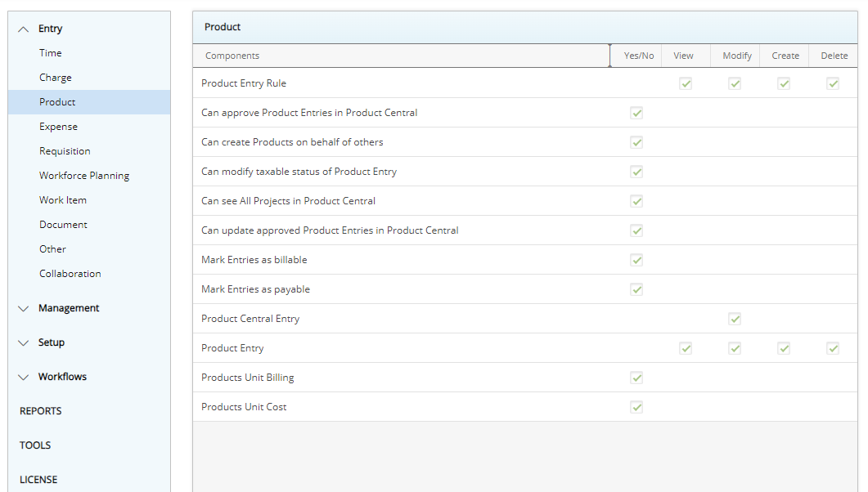Click the Products Unit Cost label

coord(244,407)
